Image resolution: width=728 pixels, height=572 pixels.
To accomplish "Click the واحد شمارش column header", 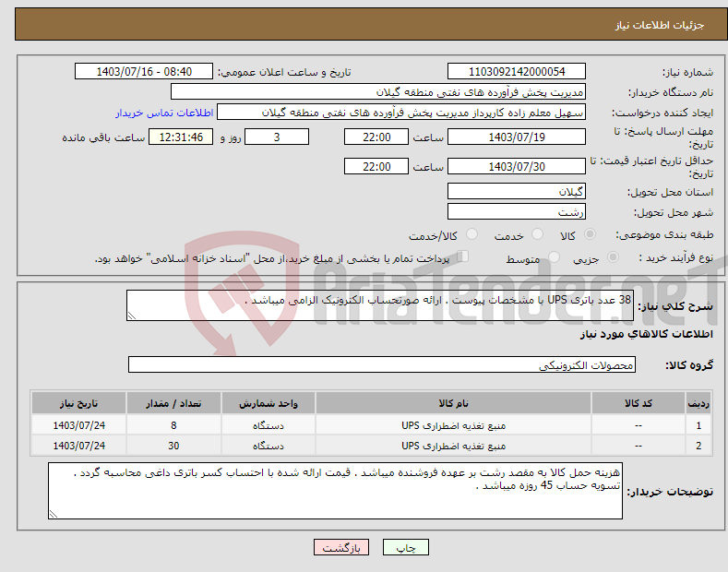I will (269, 403).
